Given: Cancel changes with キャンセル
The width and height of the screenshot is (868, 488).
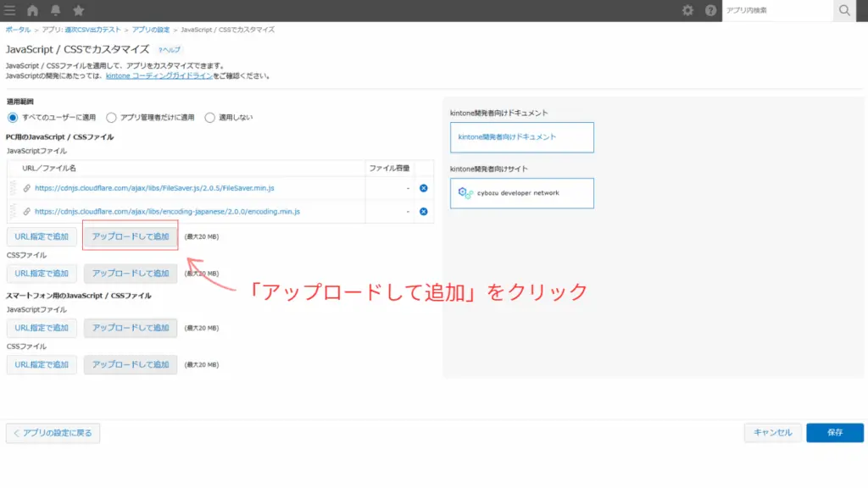Looking at the screenshot, I should pyautogui.click(x=772, y=432).
